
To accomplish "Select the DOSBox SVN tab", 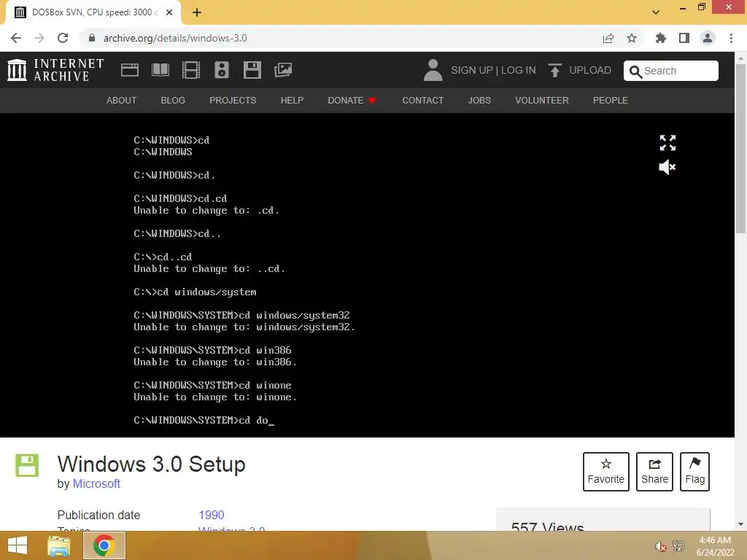I will [x=93, y=12].
